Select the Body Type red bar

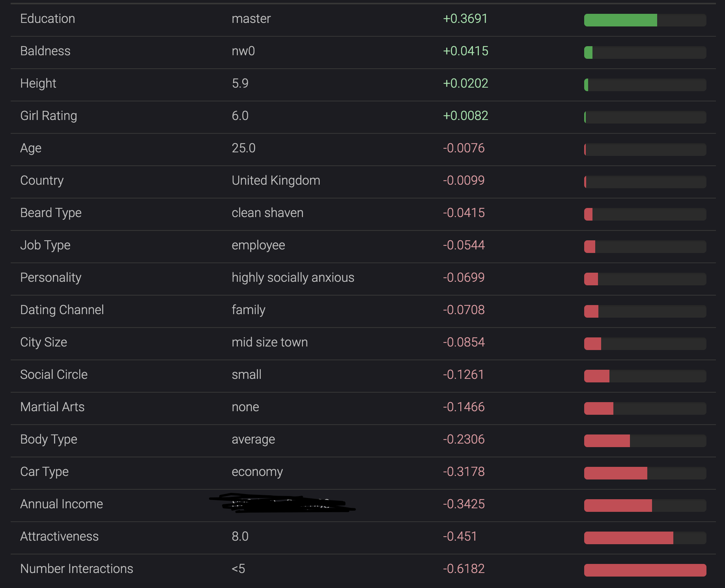[645, 441]
